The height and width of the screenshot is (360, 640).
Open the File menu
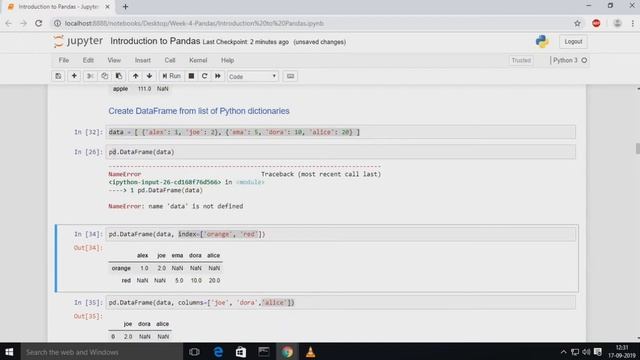point(64,60)
